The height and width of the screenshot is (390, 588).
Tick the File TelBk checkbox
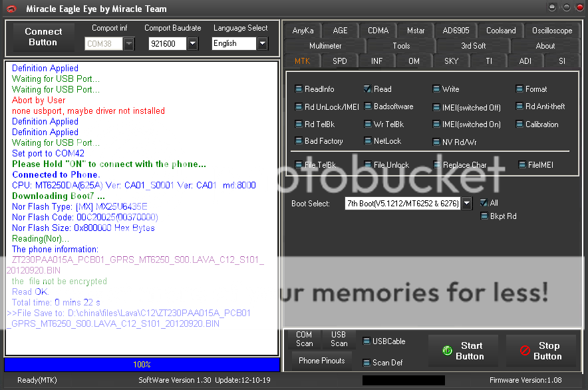tap(299, 165)
